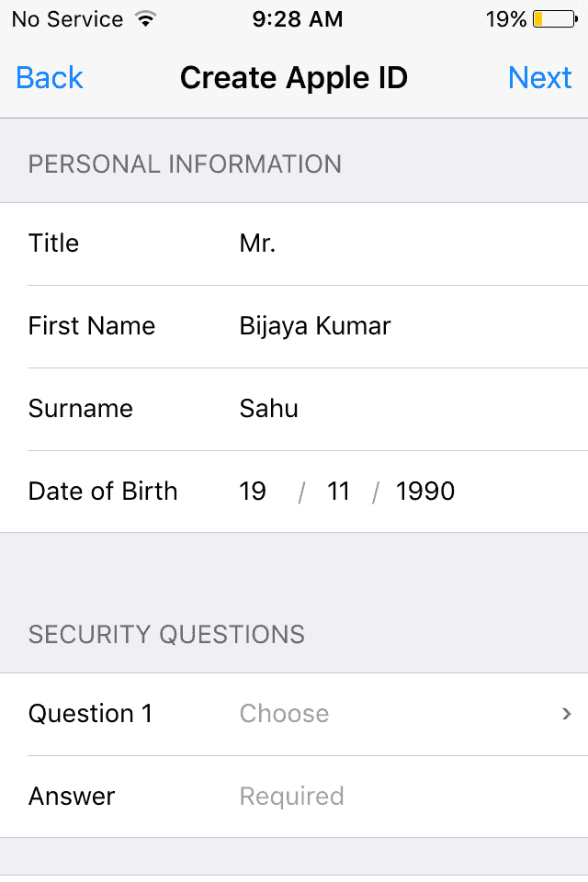Tap the Wi-Fi status icon

pos(146,19)
